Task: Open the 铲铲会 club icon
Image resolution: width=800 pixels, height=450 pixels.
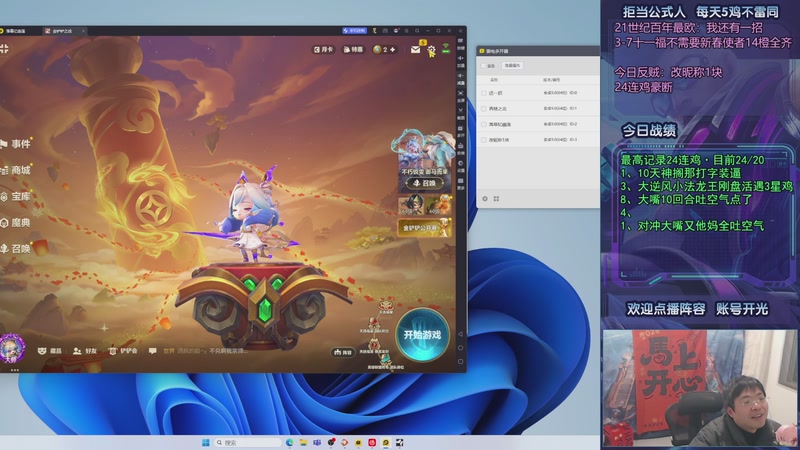Action: coord(123,351)
